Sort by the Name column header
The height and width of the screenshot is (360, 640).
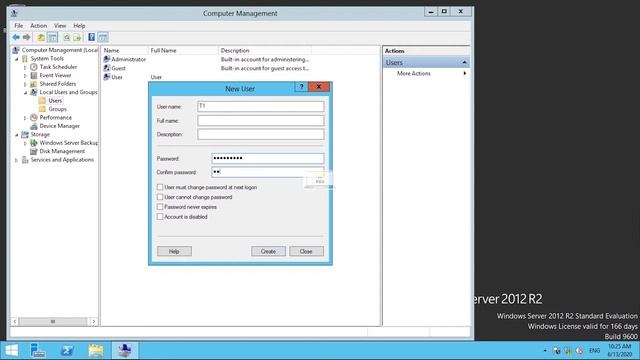coord(125,51)
